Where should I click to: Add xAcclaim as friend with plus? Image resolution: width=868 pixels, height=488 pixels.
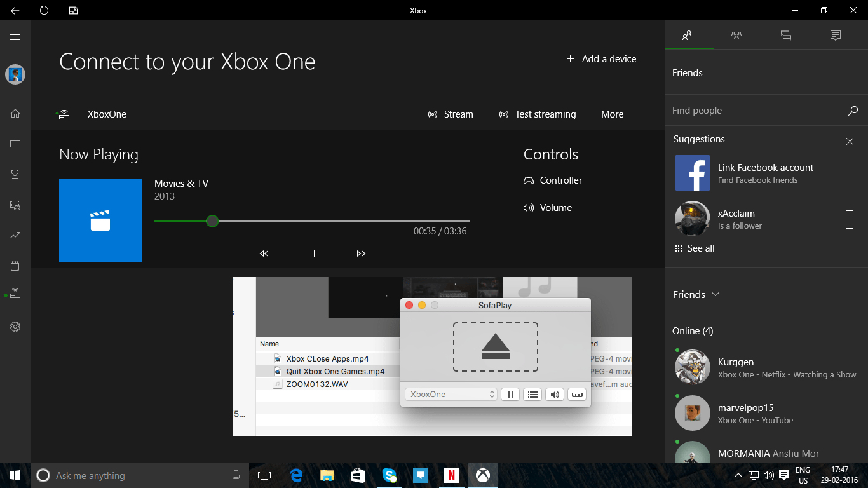pyautogui.click(x=850, y=211)
